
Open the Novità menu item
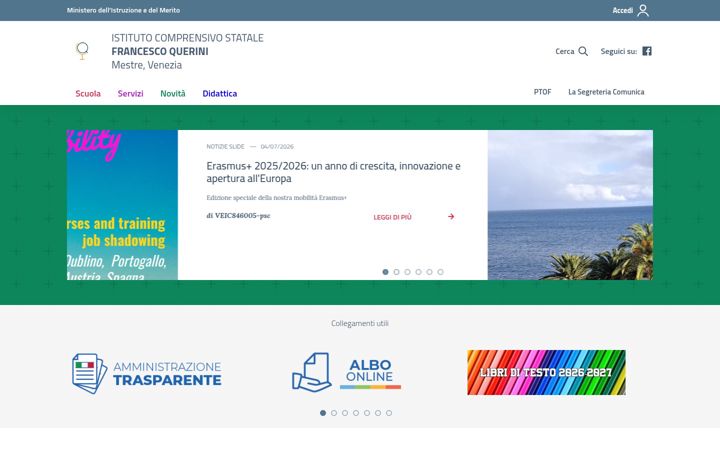coord(173,93)
